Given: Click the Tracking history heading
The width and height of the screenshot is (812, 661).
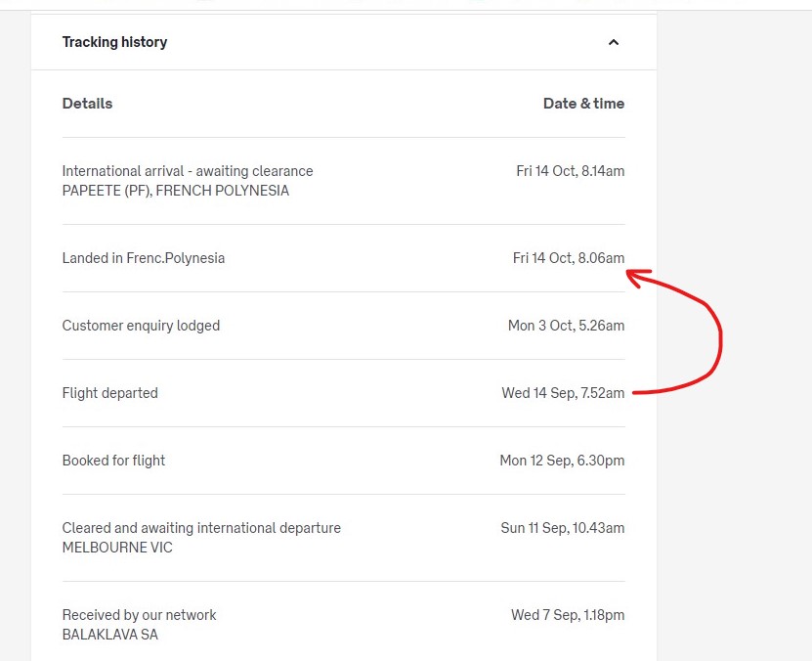Looking at the screenshot, I should point(114,42).
